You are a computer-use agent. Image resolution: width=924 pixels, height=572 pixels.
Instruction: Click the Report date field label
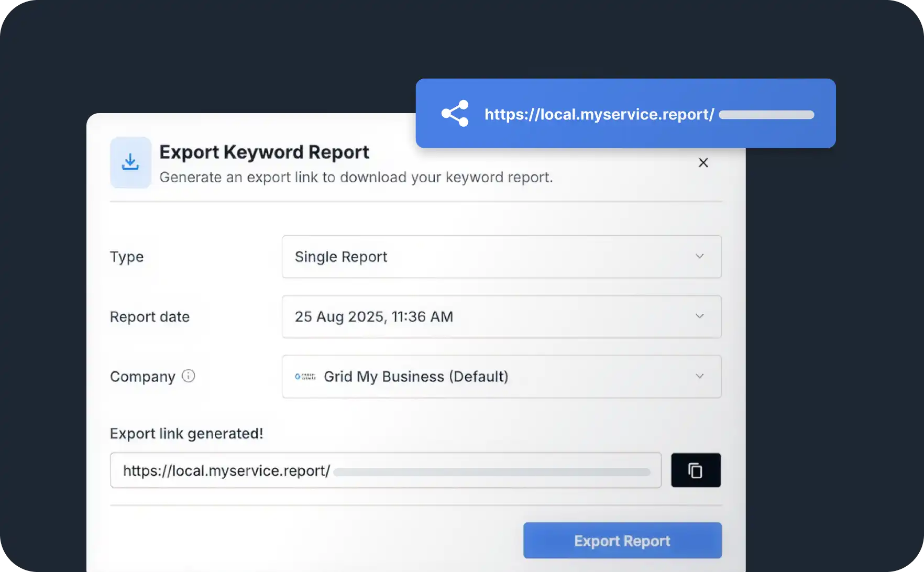[x=149, y=316]
